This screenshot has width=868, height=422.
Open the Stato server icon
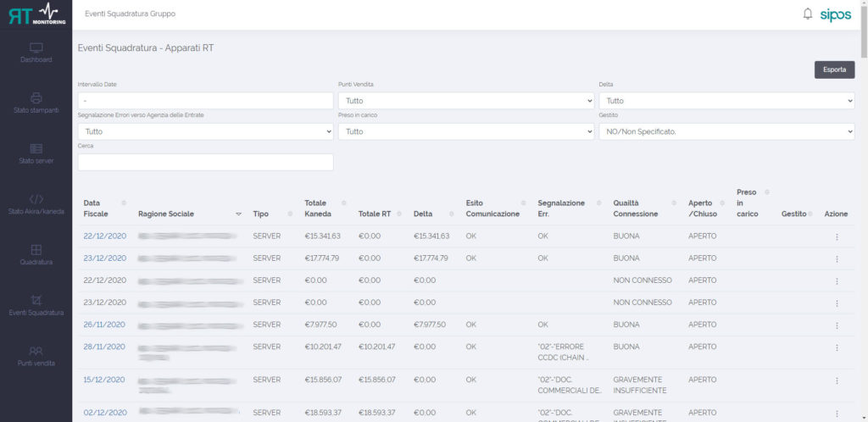[36, 148]
